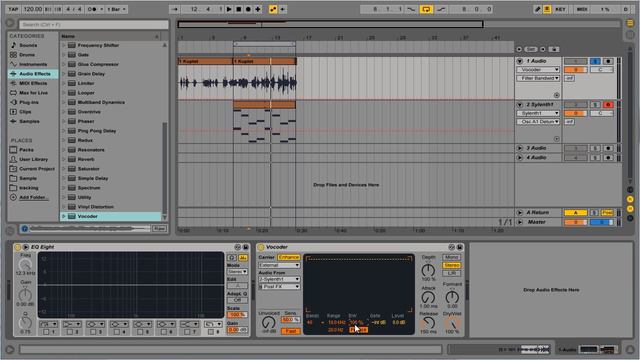Click the 120.00 tempo field
The height and width of the screenshot is (360, 640).
click(x=33, y=9)
